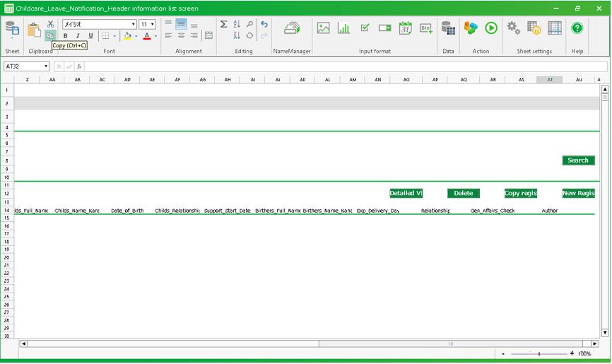This screenshot has width=612, height=364.
Task: Select column header AT
Action: click(x=550, y=80)
